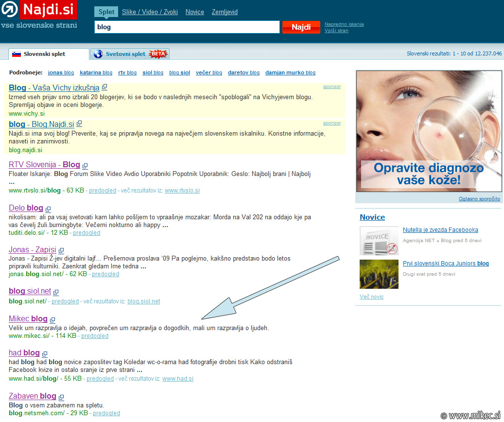
Task: Open the had blog result
Action: [x=24, y=353]
